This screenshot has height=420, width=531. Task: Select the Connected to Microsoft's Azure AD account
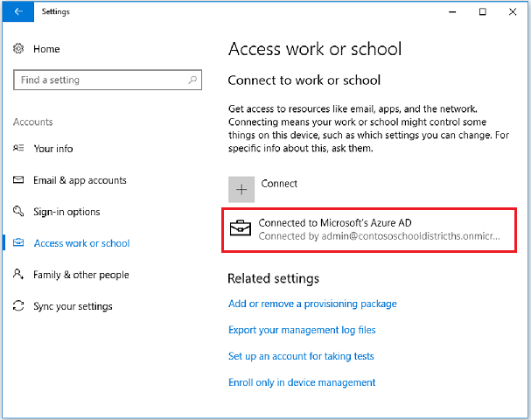367,229
